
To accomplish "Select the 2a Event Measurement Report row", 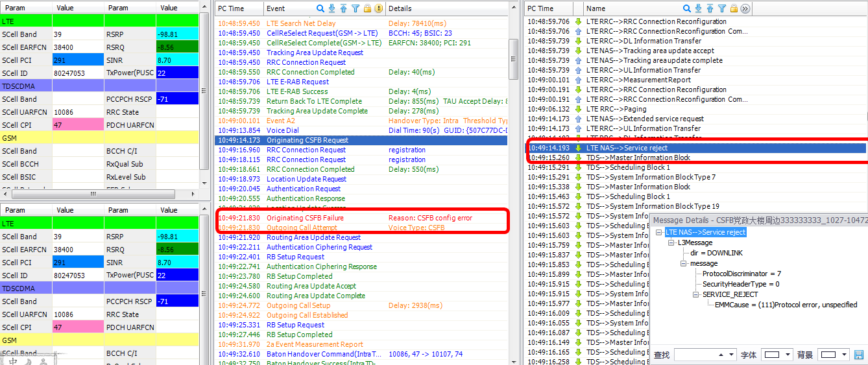I will (x=361, y=344).
